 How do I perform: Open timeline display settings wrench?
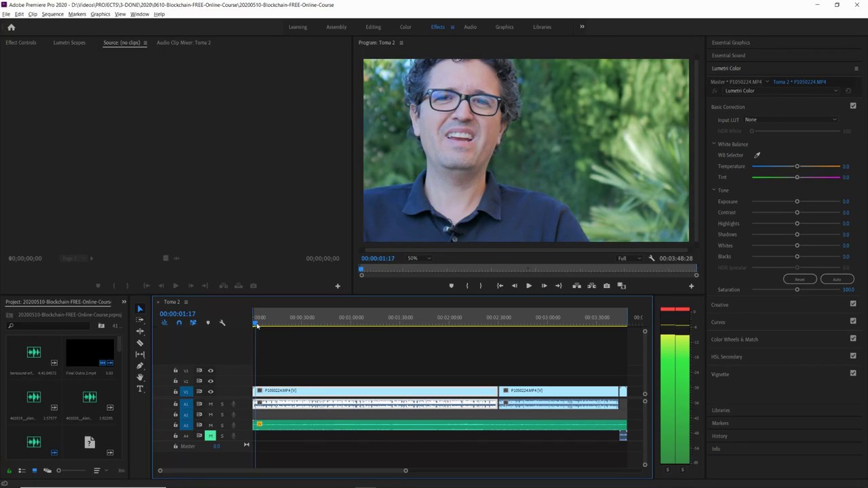pyautogui.click(x=222, y=323)
